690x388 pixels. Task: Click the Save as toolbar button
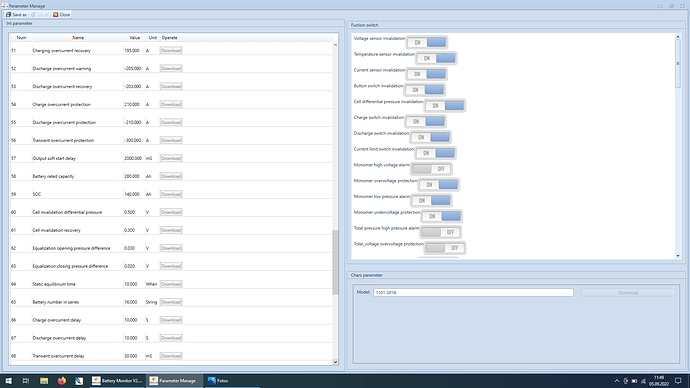[x=16, y=15]
